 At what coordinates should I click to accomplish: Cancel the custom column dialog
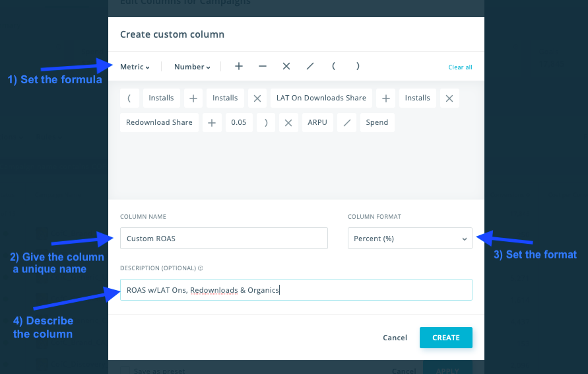pos(395,338)
